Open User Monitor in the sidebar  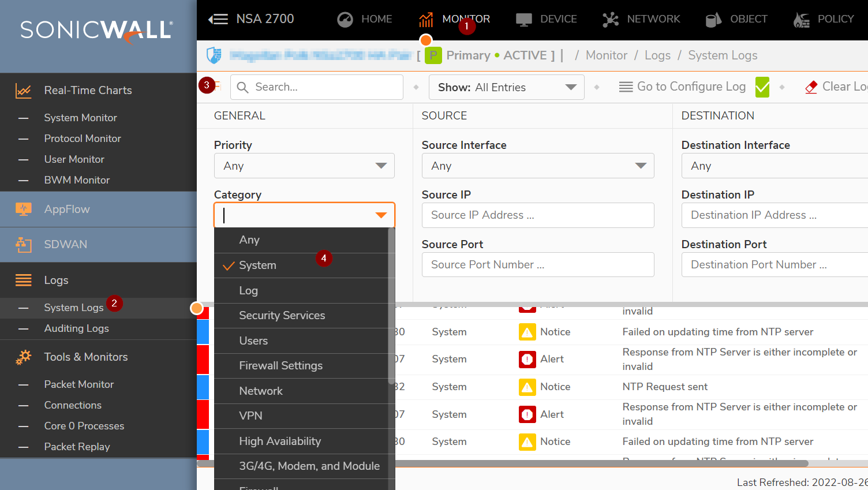(74, 159)
